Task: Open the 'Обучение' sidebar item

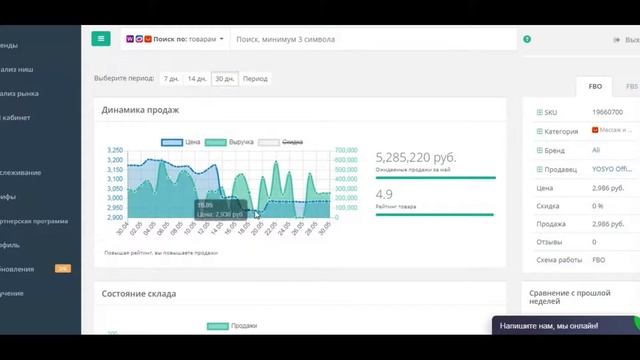Action: tap(12, 293)
